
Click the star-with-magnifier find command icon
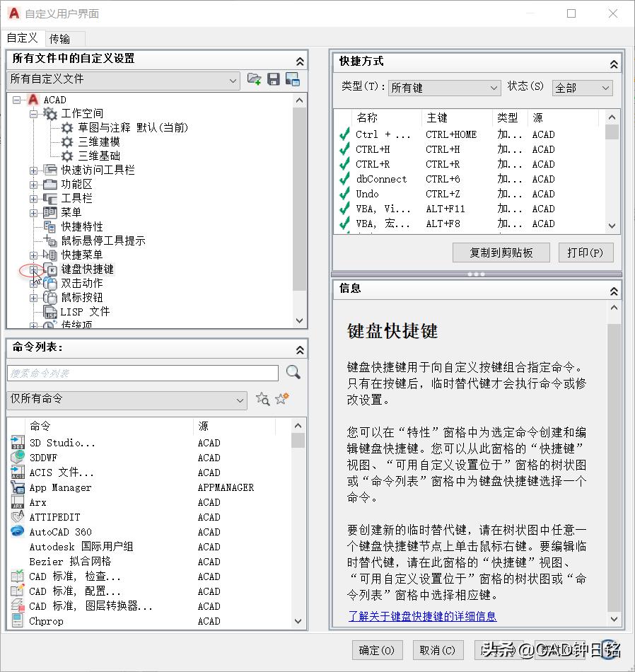pyautogui.click(x=262, y=399)
